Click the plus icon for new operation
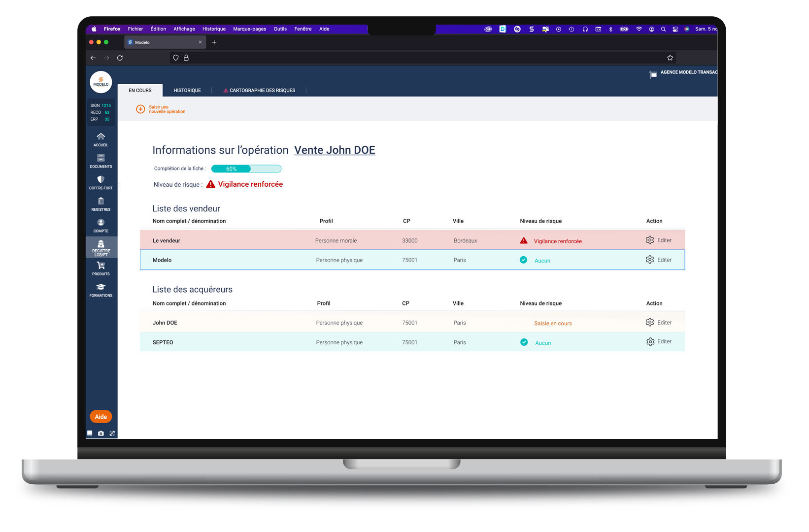Viewport: 809px width, 532px height. tap(140, 109)
